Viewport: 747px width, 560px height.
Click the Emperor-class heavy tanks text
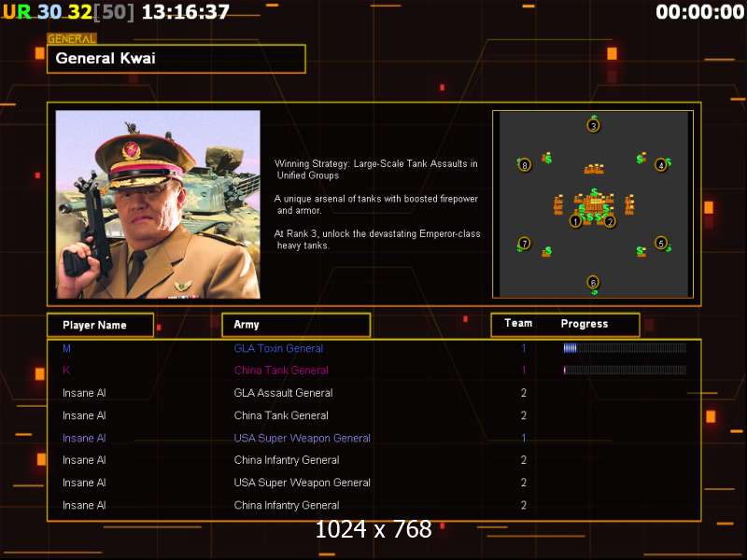(377, 240)
